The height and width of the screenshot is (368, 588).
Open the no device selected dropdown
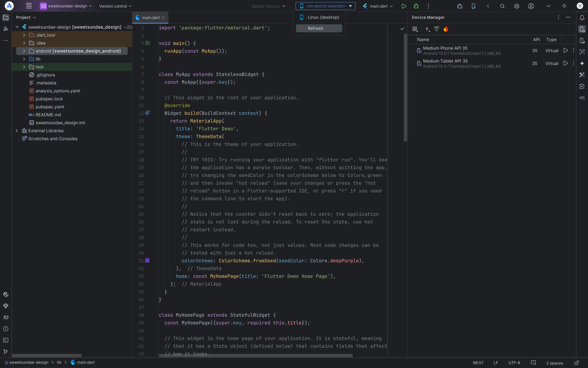(325, 6)
